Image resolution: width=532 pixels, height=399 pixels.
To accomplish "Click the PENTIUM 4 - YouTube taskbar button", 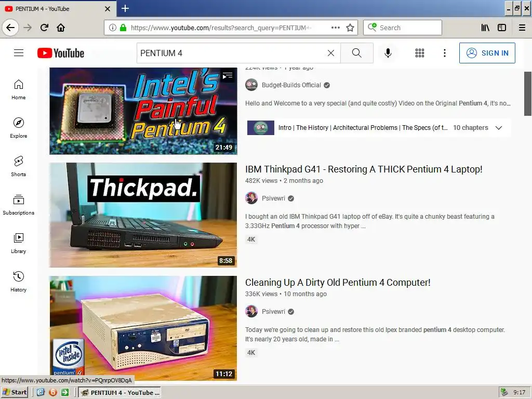I will [x=120, y=393].
